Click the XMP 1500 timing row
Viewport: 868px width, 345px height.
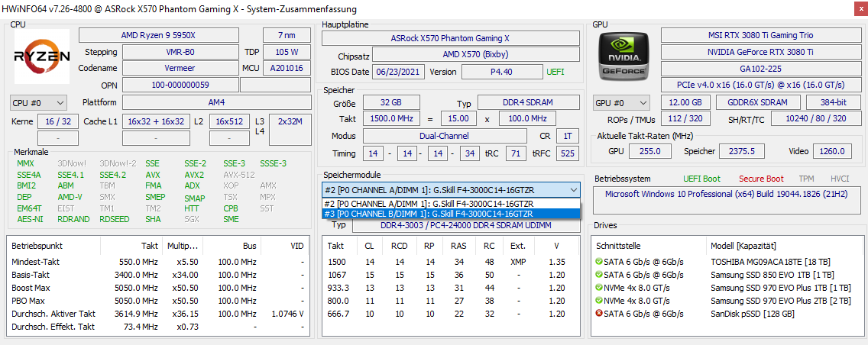pos(451,262)
